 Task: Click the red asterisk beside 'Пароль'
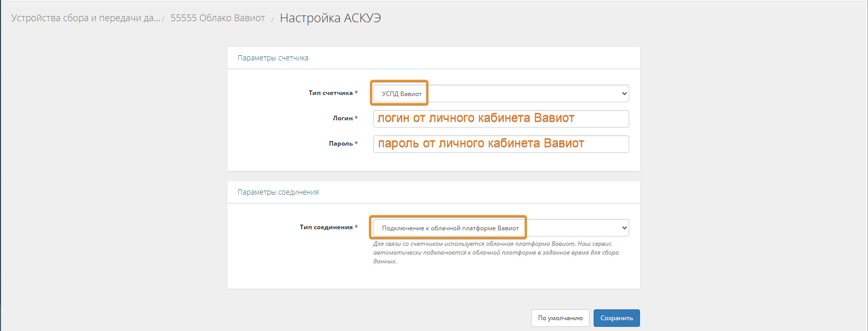pyautogui.click(x=356, y=143)
